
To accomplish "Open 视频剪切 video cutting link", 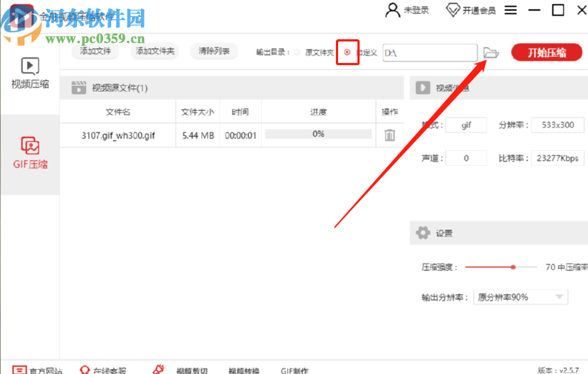I will pos(192,370).
